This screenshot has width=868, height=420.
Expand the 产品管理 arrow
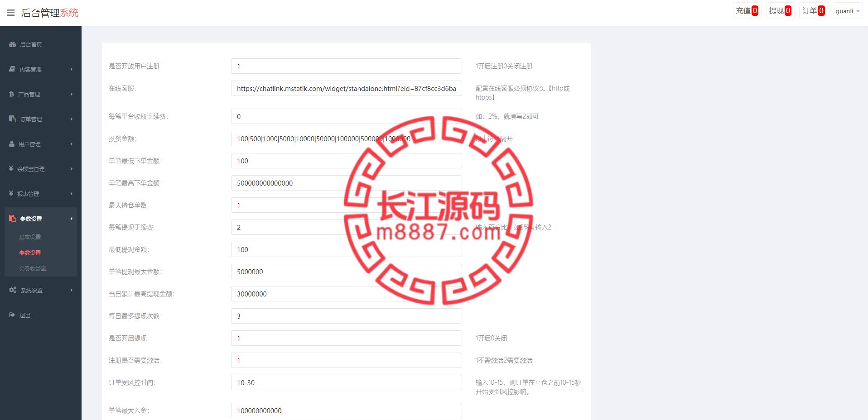click(72, 94)
